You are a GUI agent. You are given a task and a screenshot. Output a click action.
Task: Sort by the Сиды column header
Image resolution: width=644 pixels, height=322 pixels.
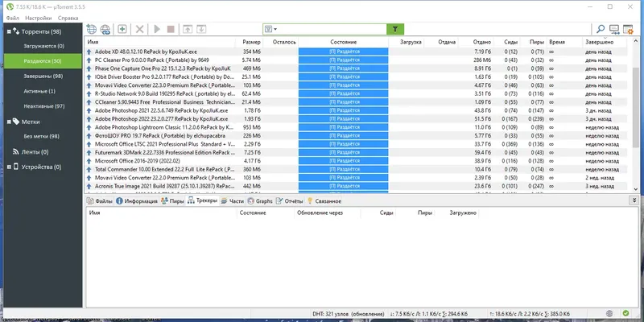(506, 42)
